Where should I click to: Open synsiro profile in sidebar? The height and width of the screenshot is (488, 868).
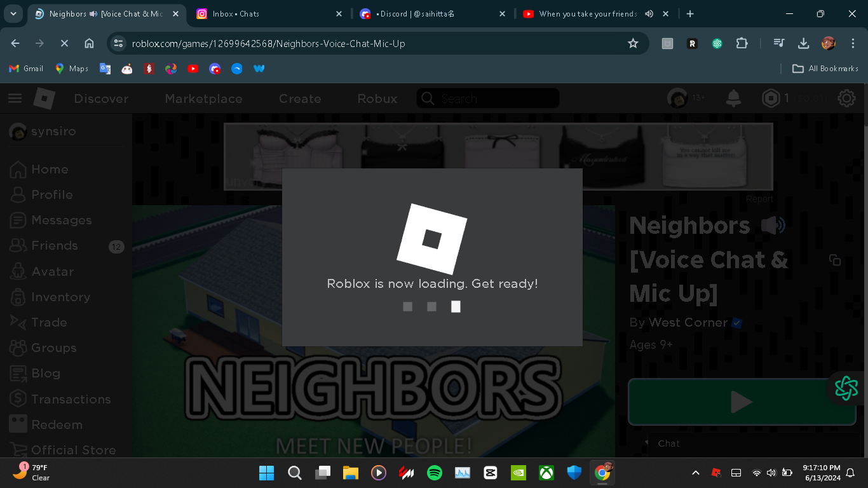coord(43,132)
